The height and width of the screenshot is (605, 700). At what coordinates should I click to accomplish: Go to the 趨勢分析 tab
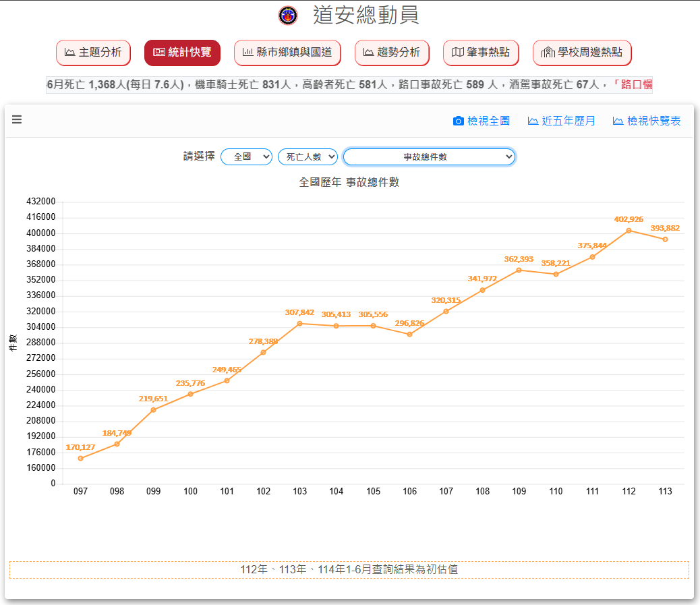tap(392, 53)
